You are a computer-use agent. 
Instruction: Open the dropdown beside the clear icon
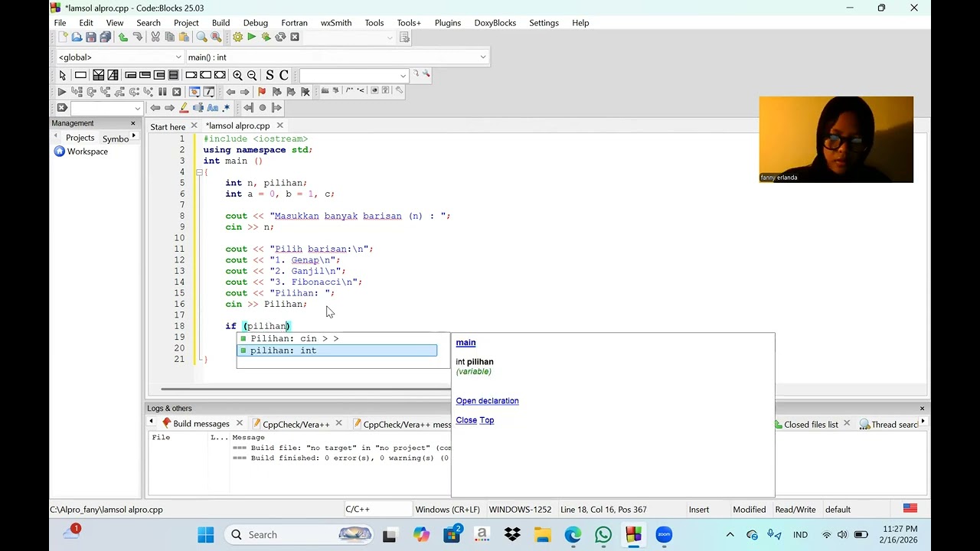[x=137, y=108]
